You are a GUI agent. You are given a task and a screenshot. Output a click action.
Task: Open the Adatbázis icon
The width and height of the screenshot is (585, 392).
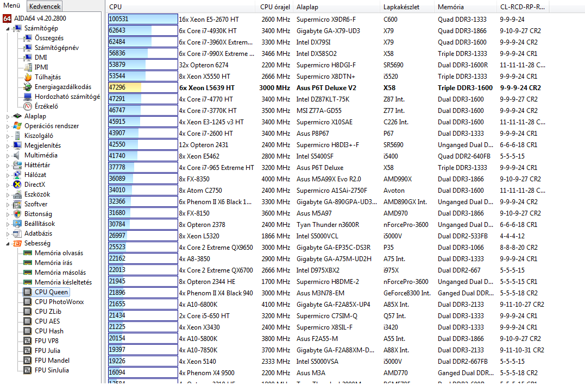coord(17,233)
